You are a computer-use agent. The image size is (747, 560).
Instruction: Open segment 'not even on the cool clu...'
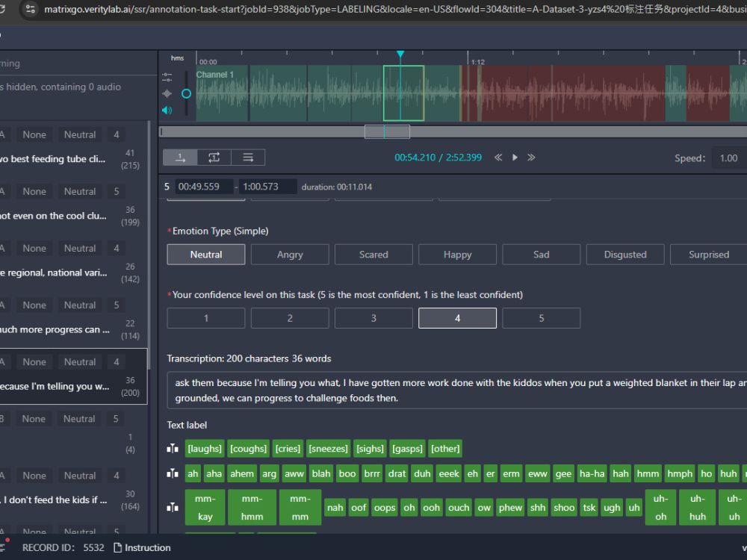73,206
